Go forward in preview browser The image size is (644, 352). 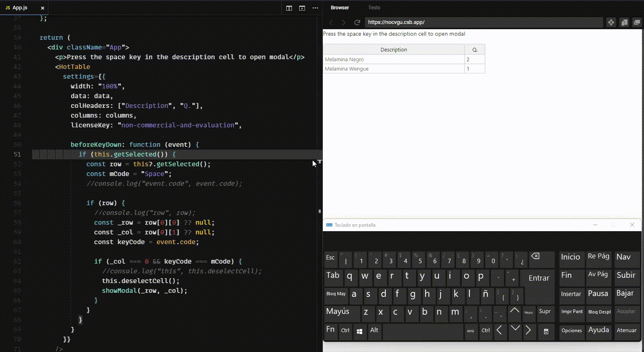click(344, 22)
